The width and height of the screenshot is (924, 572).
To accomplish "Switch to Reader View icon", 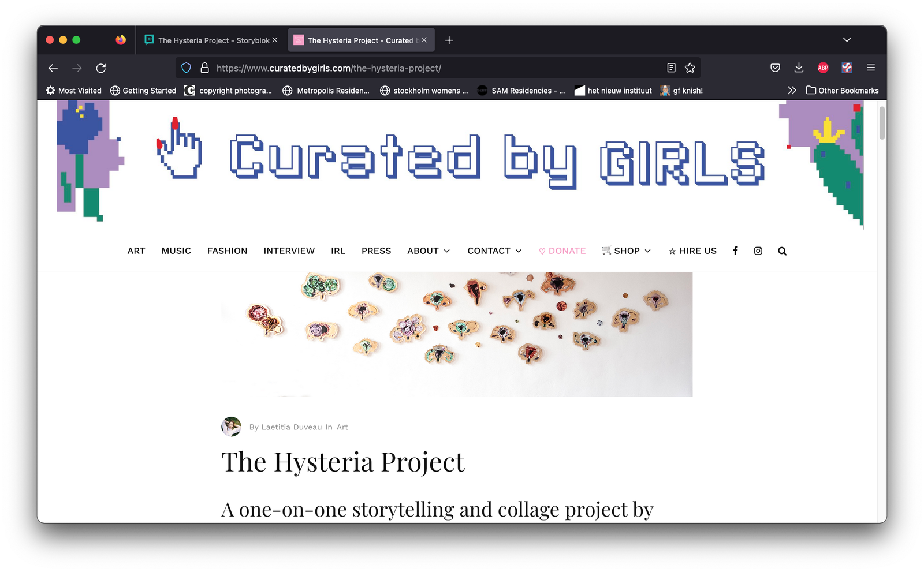I will click(670, 68).
